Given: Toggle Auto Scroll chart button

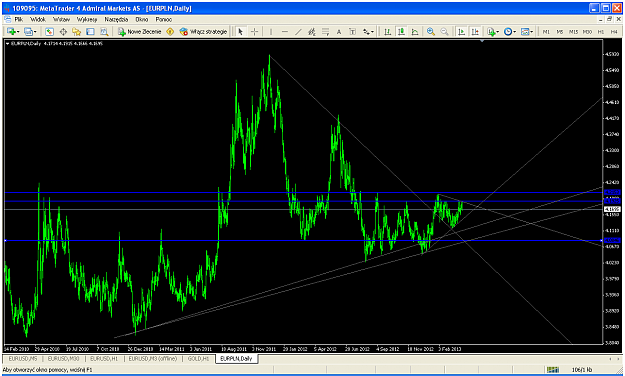Looking at the screenshot, I should pos(461,31).
